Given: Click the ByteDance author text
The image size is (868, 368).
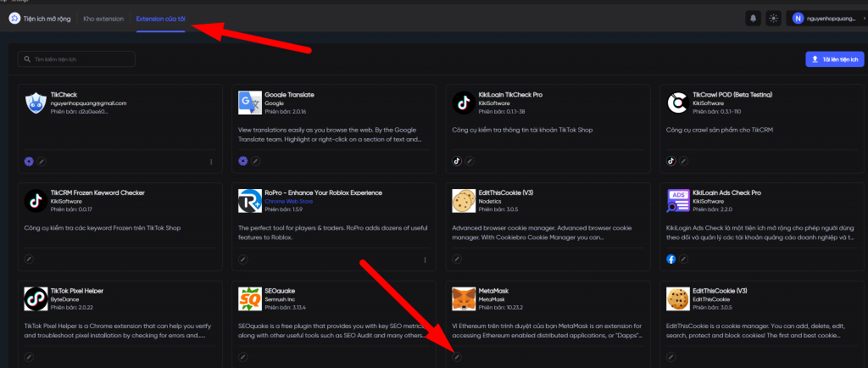Looking at the screenshot, I should point(63,298).
